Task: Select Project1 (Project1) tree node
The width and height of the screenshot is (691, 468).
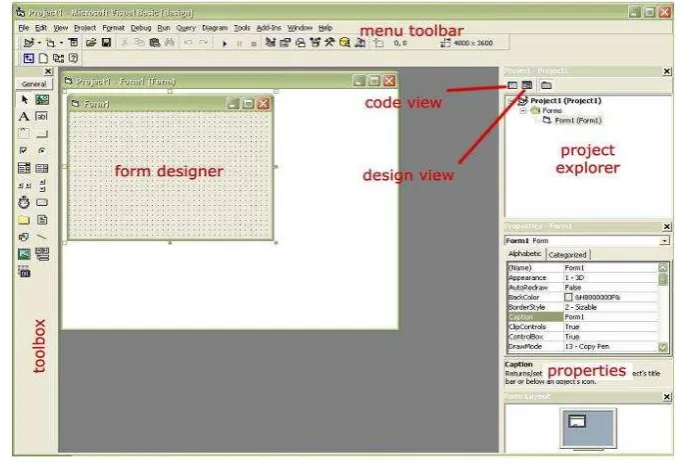Action: pos(565,101)
